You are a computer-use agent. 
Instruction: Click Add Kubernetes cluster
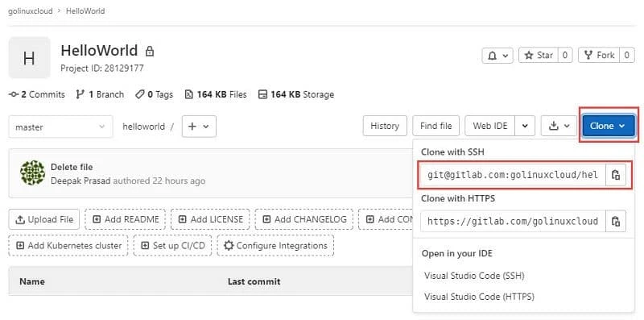[68, 246]
